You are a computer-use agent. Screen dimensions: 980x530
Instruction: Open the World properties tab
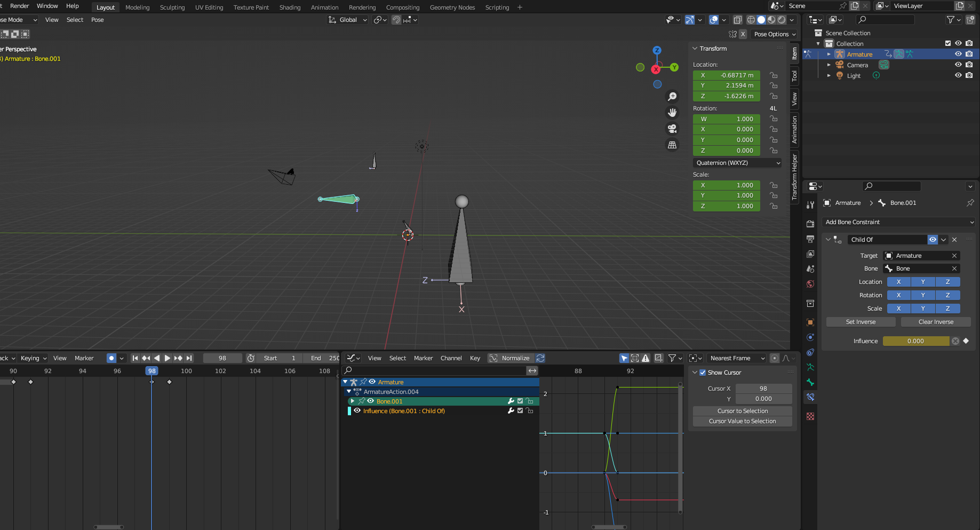(x=810, y=284)
